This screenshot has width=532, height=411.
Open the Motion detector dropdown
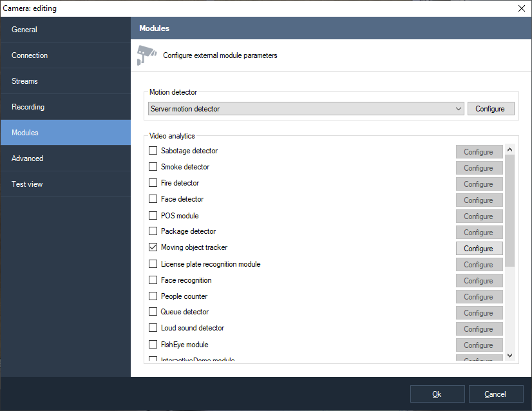(x=305, y=109)
